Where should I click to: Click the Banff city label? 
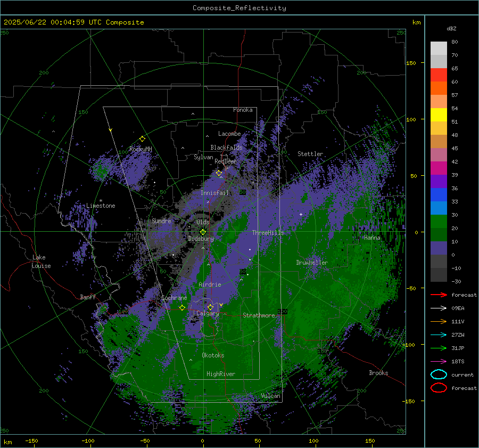click(88, 297)
